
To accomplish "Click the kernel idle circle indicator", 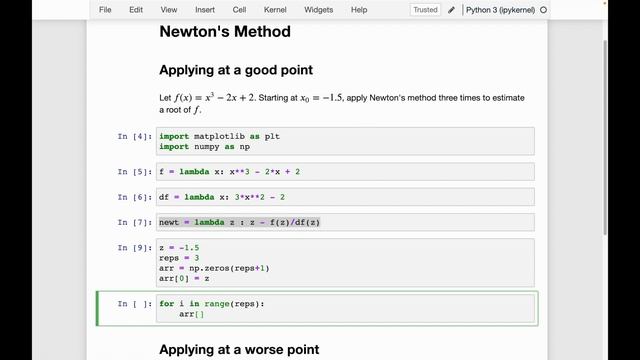I will [x=543, y=10].
